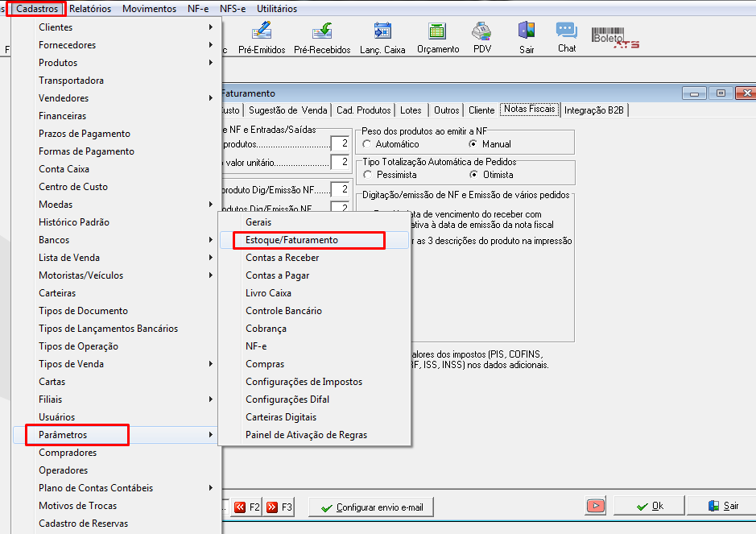Choose Configurações de Impostos entry
This screenshot has width=756, height=534.
pos(314,382)
